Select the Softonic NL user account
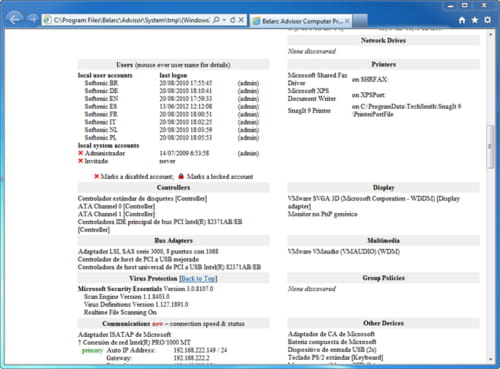Screen dimensions: 500x369 pos(101,130)
